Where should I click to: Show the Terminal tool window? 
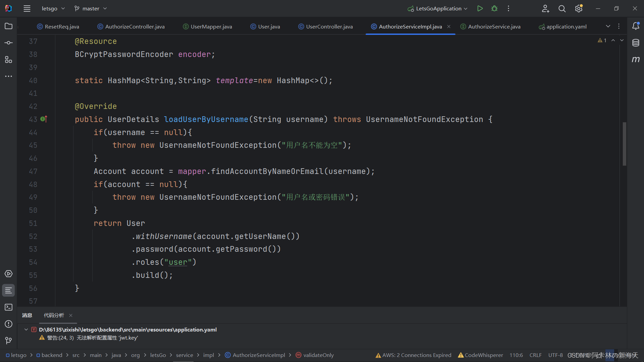click(8, 307)
